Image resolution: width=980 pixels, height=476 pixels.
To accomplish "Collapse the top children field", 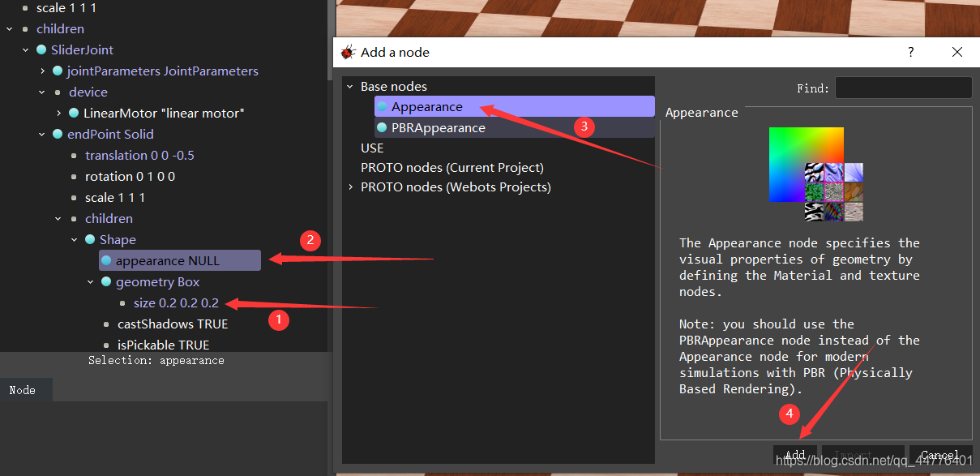I will pyautogui.click(x=9, y=29).
